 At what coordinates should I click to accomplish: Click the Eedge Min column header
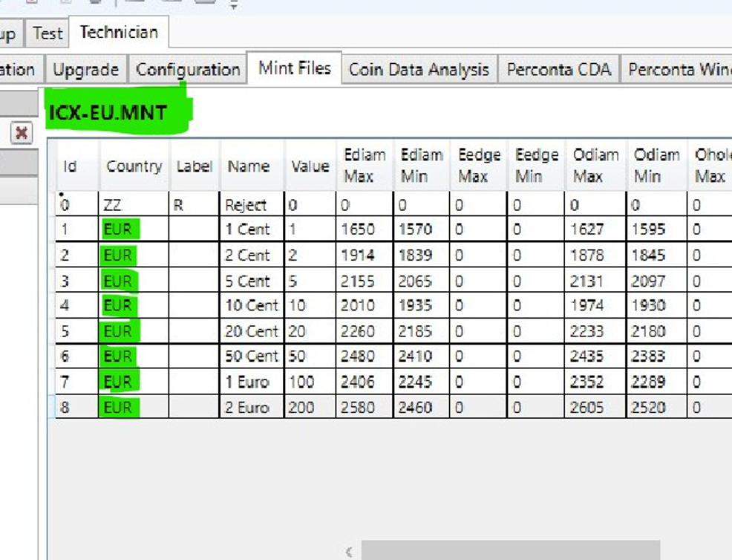[537, 166]
